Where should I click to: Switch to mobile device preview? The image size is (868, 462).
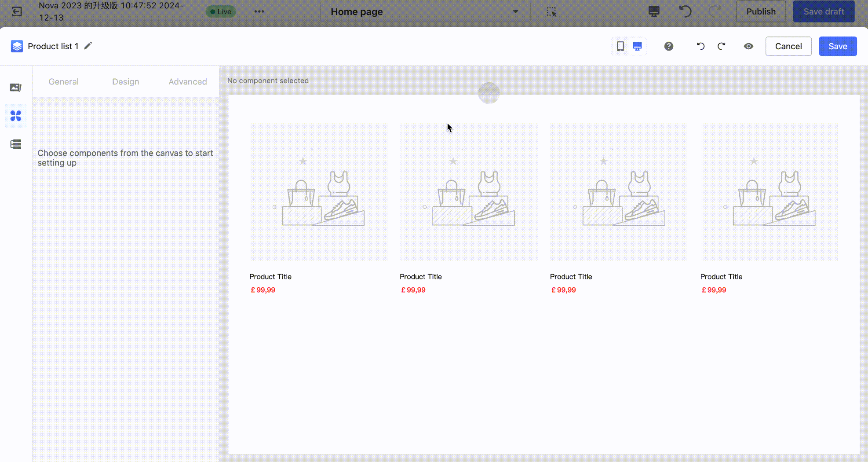[620, 46]
